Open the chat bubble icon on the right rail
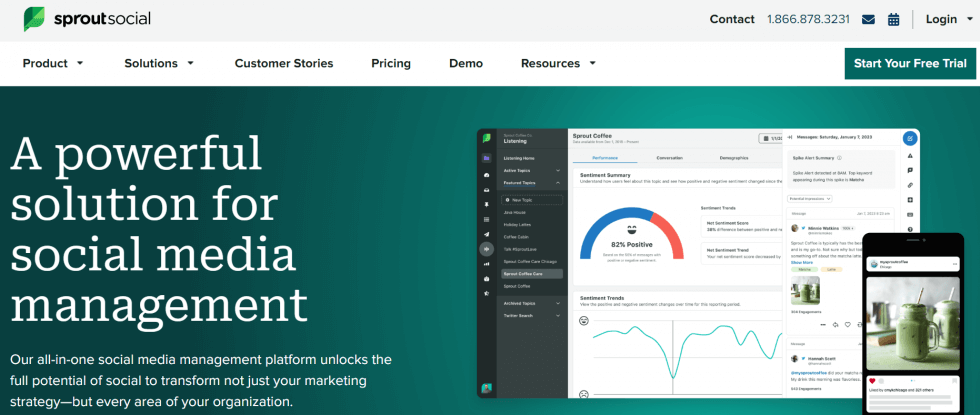 tap(910, 170)
